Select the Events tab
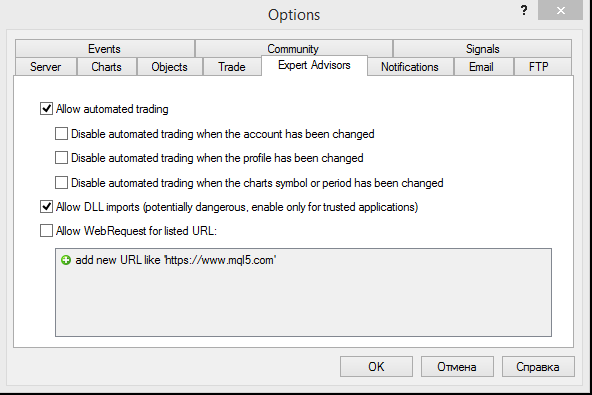The height and width of the screenshot is (395, 592). tap(105, 49)
